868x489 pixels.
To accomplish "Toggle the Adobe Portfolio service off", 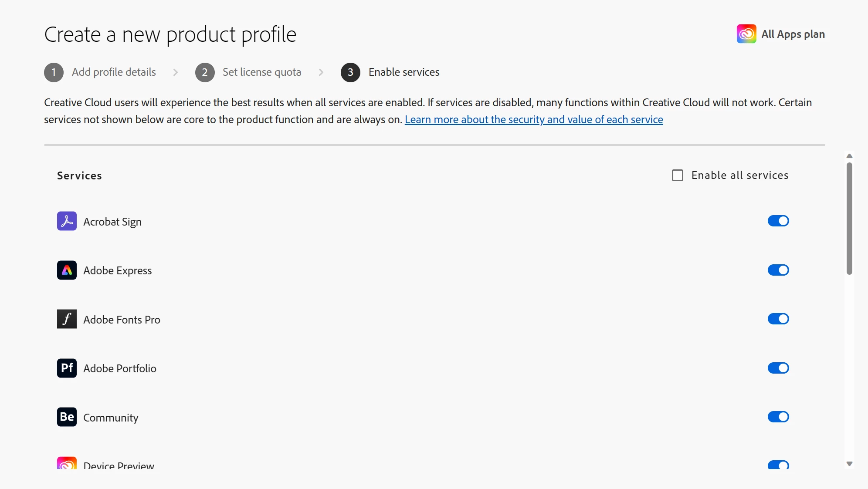I will coord(778,368).
